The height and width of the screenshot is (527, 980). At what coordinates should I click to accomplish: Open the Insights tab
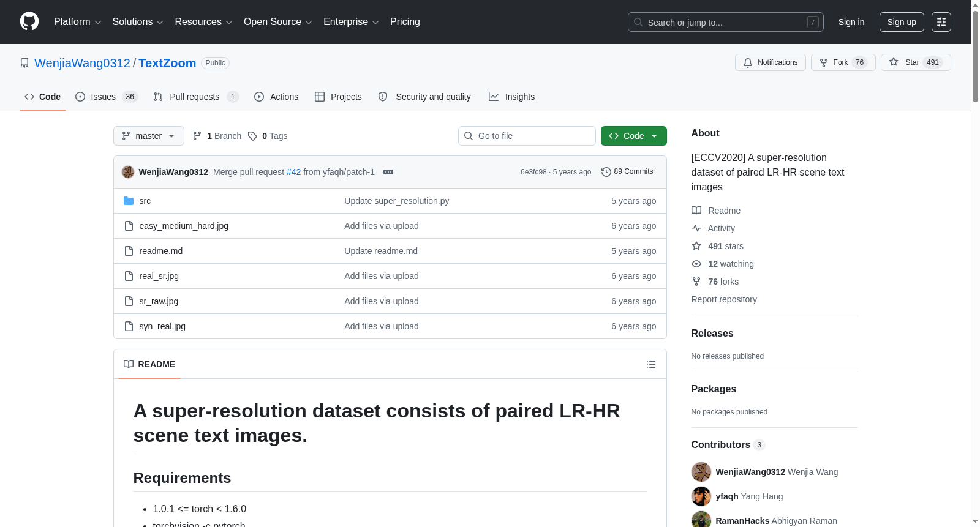[511, 97]
